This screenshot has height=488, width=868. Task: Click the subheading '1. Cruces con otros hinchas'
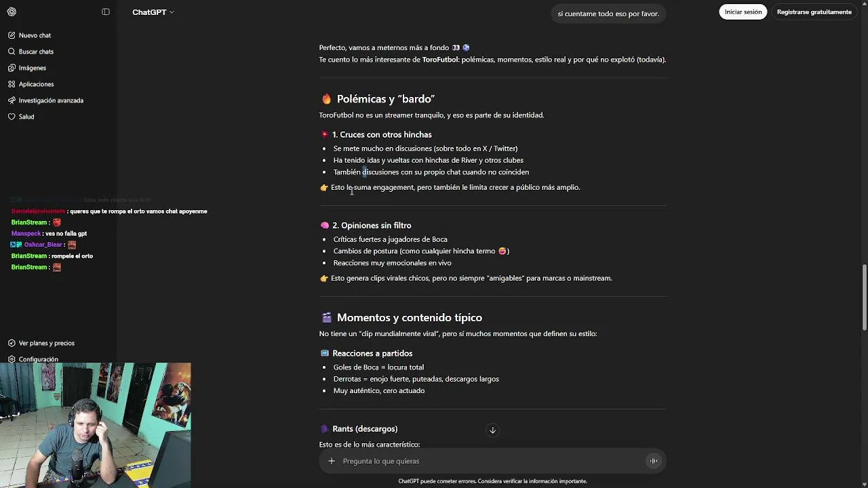pos(382,135)
